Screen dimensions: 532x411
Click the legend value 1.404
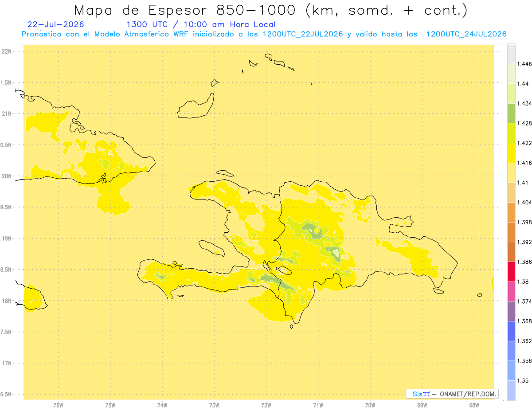[525, 202]
